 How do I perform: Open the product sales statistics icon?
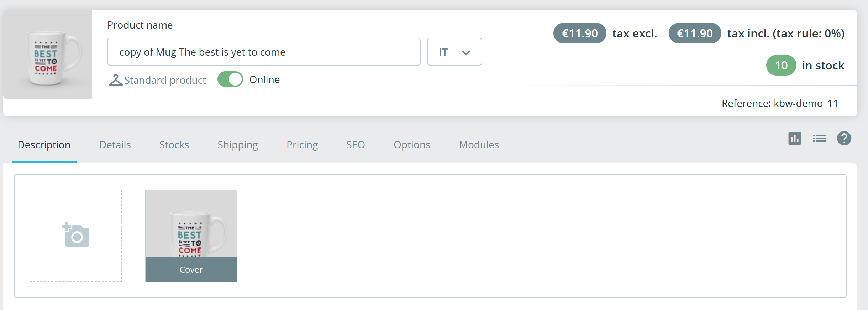pyautogui.click(x=794, y=138)
